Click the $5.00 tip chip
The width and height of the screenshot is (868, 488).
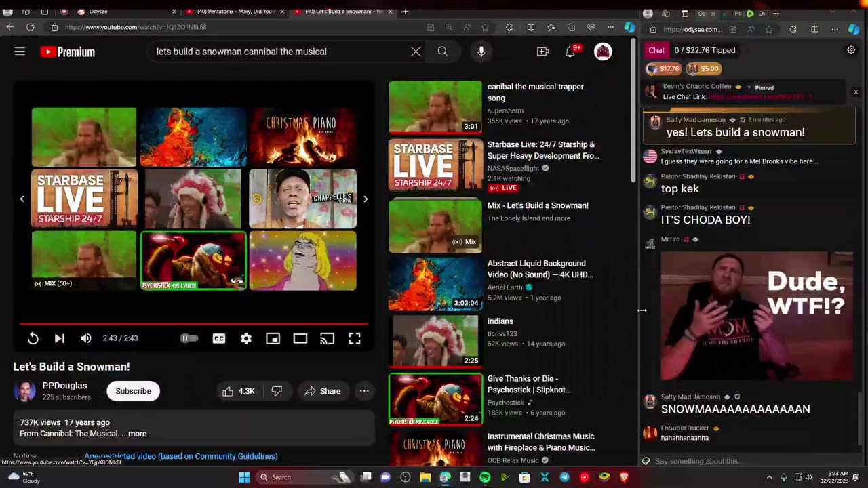tap(703, 68)
